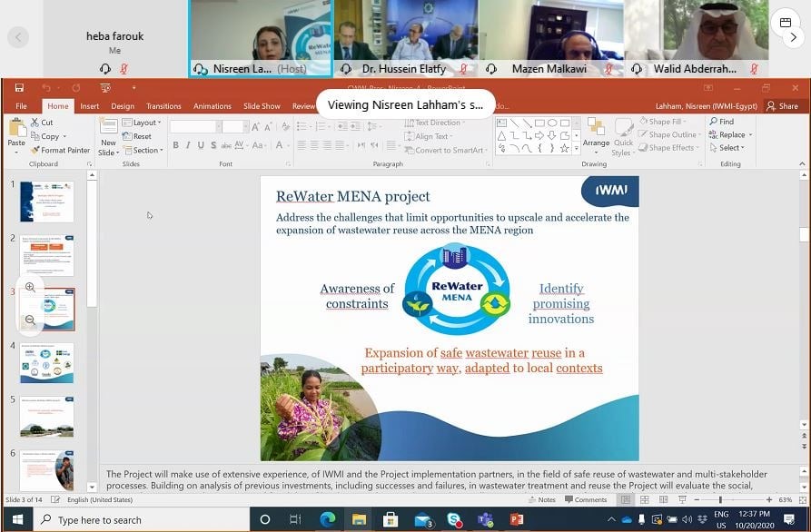Toggle Normal view in status bar
Viewport: 811px width, 532px height.
[626, 500]
